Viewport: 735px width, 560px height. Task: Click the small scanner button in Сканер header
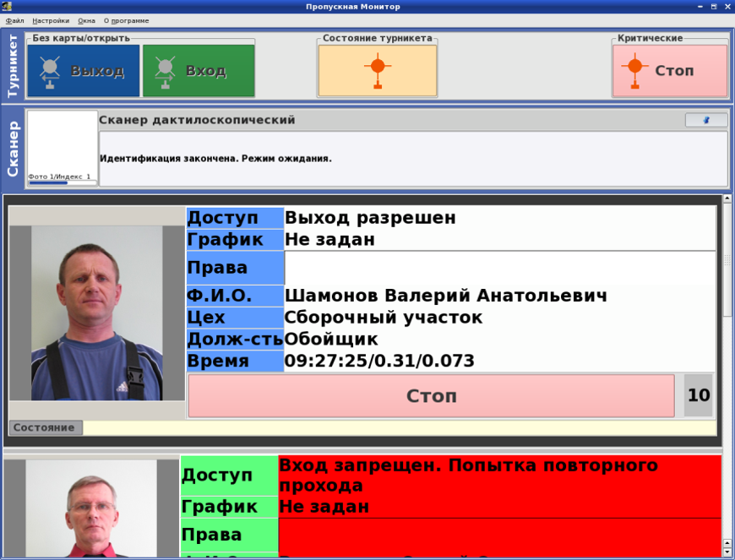705,120
